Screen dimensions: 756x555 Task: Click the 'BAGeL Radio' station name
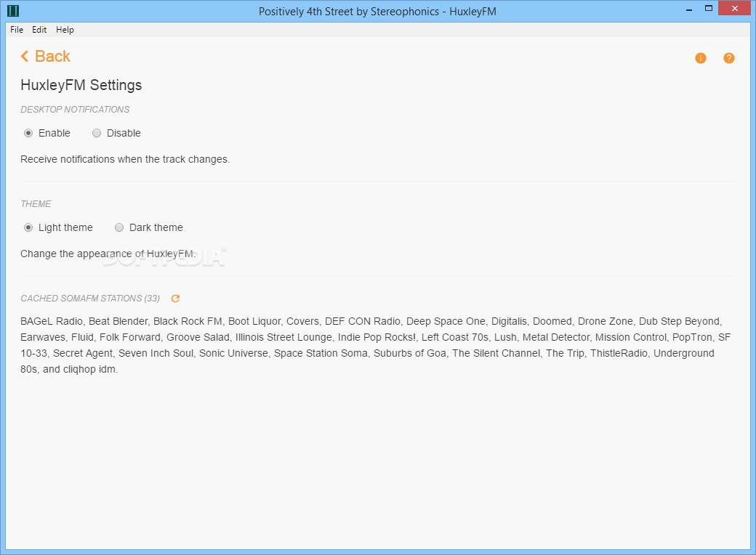pyautogui.click(x=52, y=321)
